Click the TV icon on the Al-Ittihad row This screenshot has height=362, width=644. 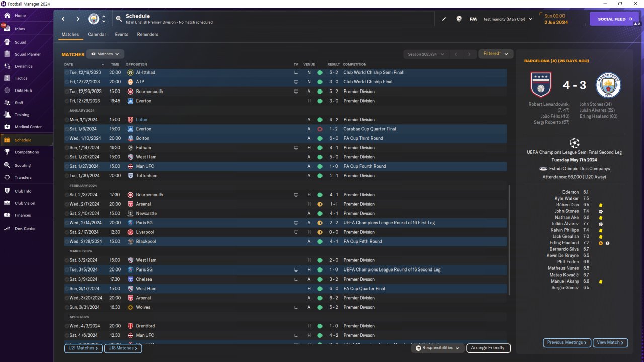(296, 72)
